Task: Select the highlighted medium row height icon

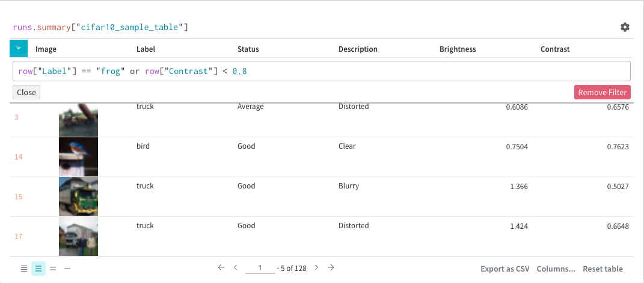Action: (38, 269)
